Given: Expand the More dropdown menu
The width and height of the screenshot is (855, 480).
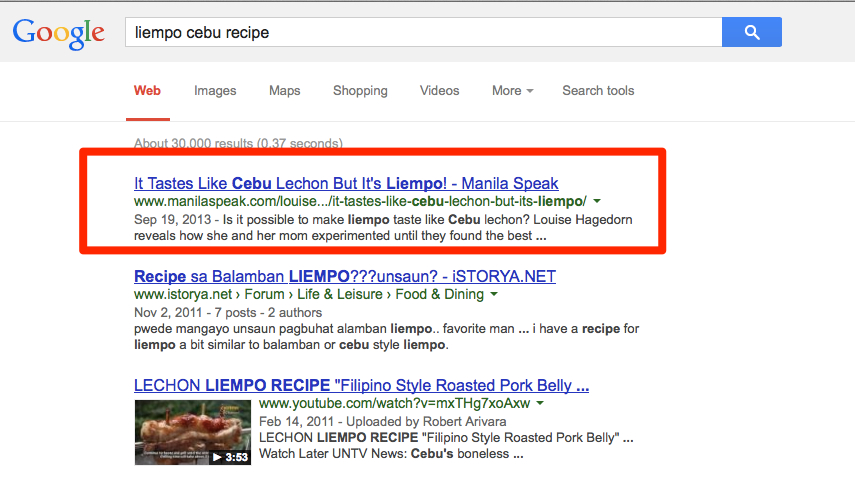Looking at the screenshot, I should pyautogui.click(x=512, y=90).
